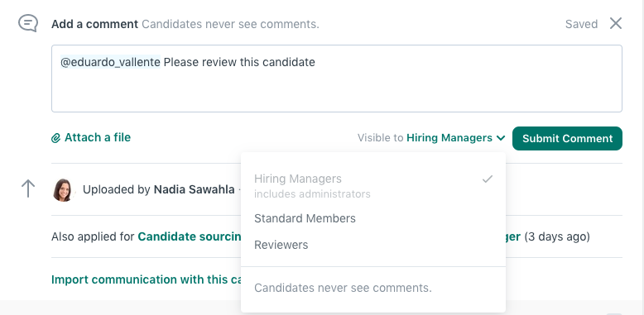This screenshot has width=644, height=315.
Task: Click Attach a file link
Action: coord(98,137)
